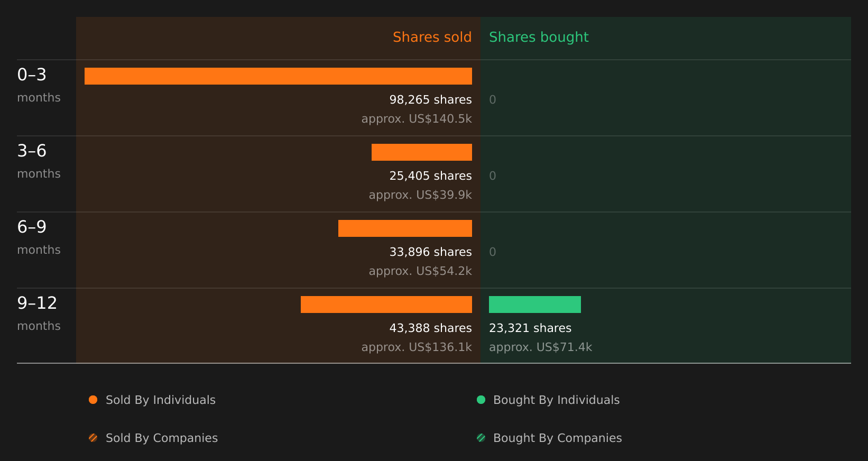This screenshot has width=868, height=461.
Task: Click the striped Sold By Companies legend icon
Action: pyautogui.click(x=93, y=438)
